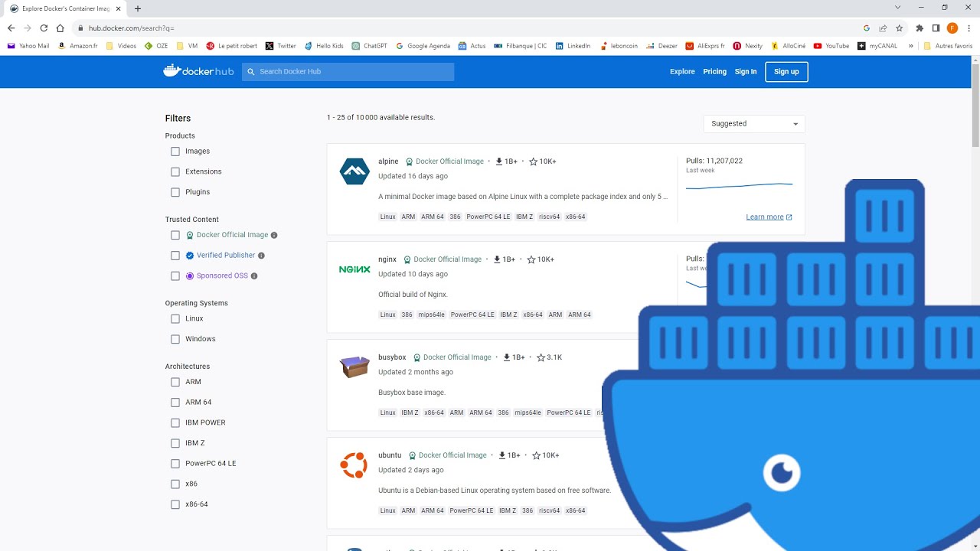
Task: Check the IBM POWER architecture filter
Action: click(175, 422)
